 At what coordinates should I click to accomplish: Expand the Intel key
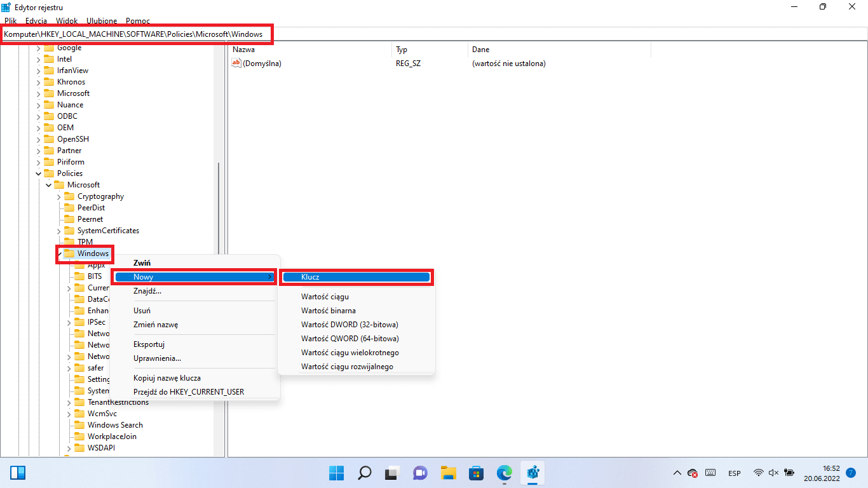pos(39,59)
